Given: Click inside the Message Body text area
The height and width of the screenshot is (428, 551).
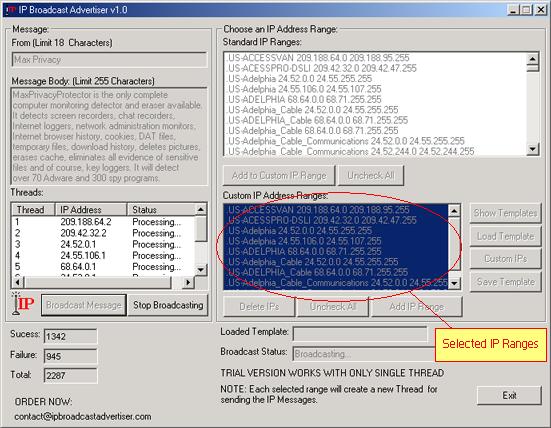Looking at the screenshot, I should pos(109,136).
